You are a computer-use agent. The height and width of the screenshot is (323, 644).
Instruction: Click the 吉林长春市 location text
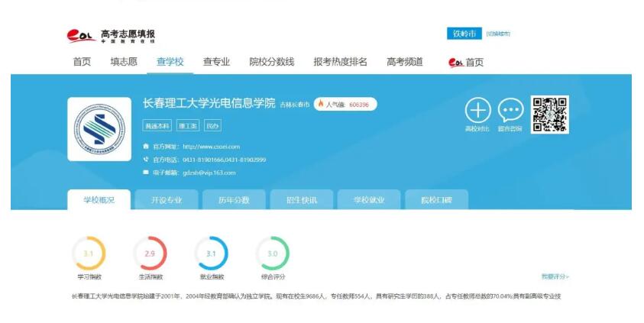tap(294, 105)
